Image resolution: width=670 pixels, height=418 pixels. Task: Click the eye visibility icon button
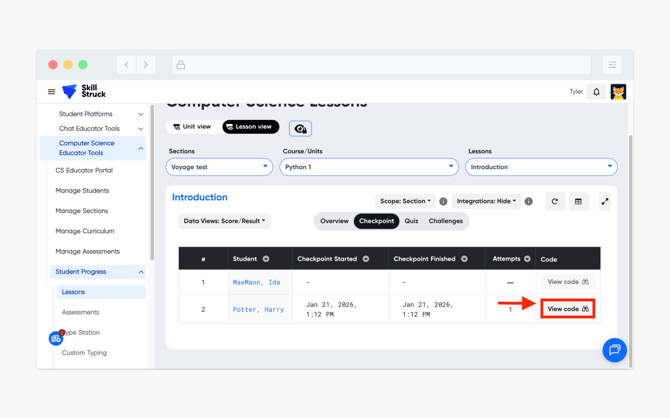300,128
